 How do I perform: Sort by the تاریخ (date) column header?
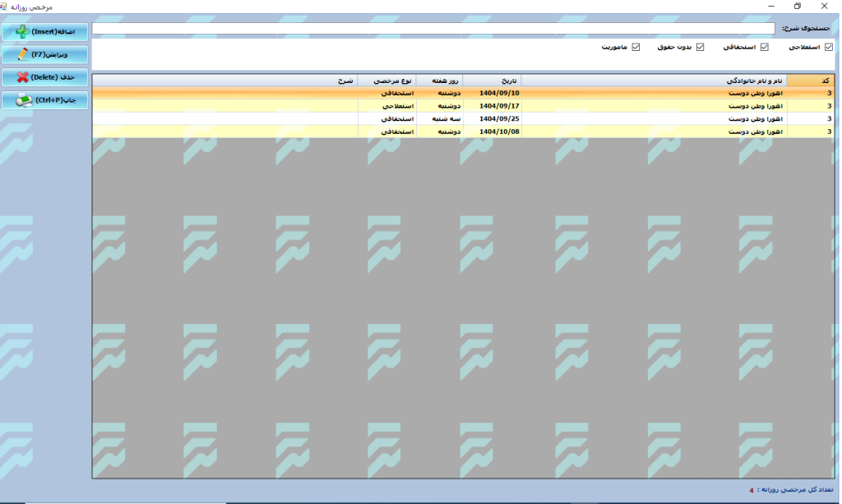coord(492,81)
